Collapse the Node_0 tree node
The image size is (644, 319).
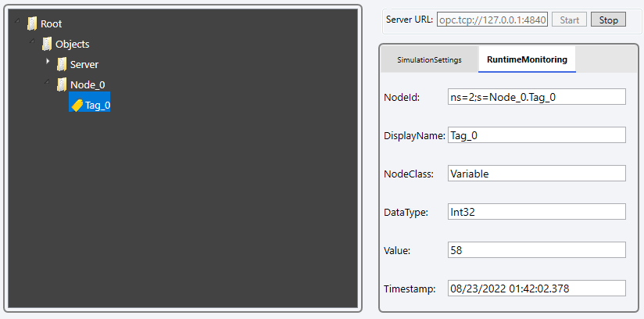(x=48, y=81)
